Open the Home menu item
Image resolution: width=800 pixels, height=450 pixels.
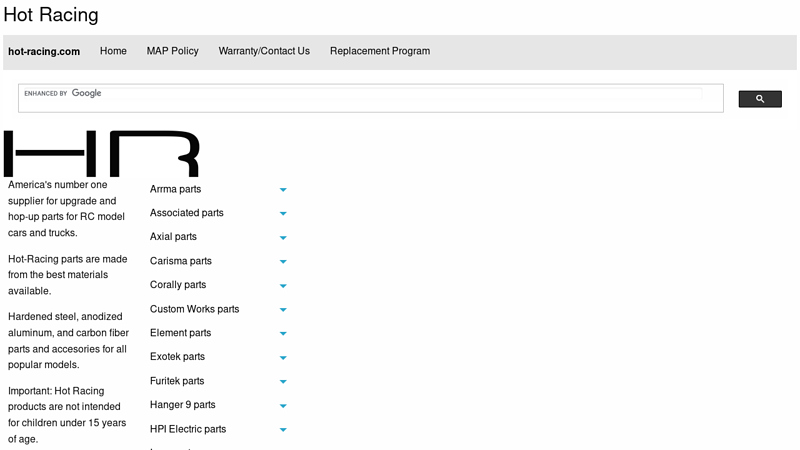point(113,51)
